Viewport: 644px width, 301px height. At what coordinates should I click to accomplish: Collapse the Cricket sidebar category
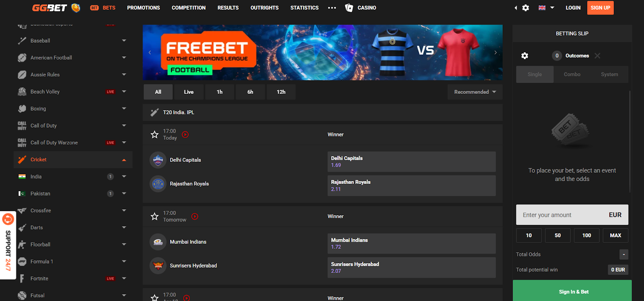tap(124, 160)
